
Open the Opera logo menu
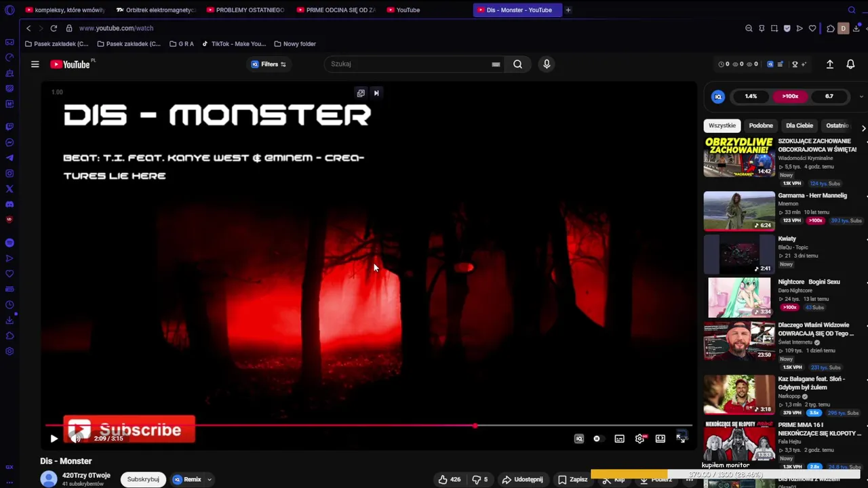(x=9, y=10)
